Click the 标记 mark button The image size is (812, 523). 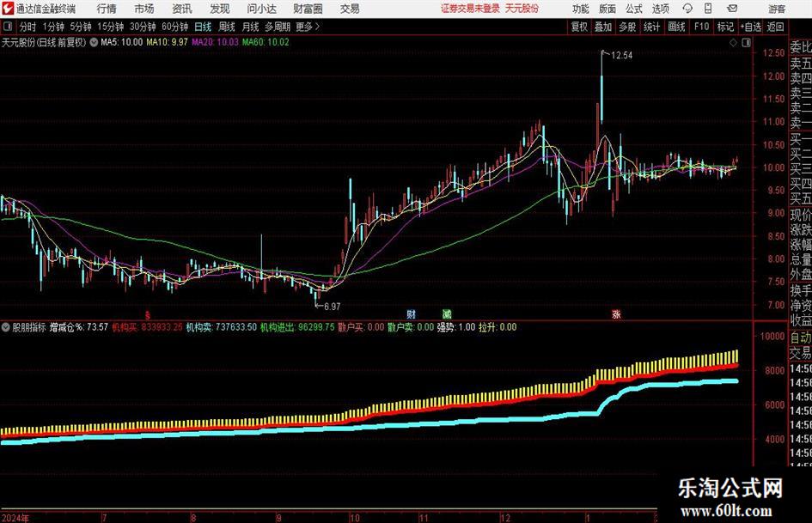click(x=725, y=27)
